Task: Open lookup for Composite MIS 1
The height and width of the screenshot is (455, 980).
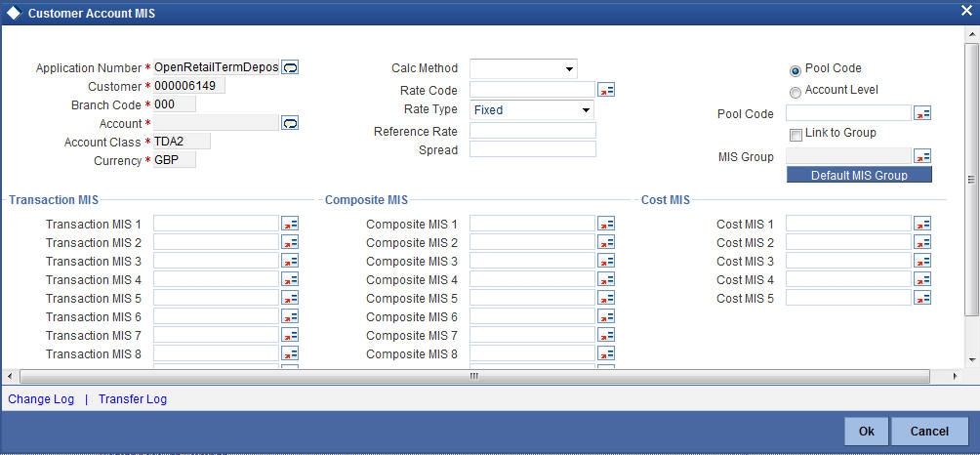Action: point(606,224)
